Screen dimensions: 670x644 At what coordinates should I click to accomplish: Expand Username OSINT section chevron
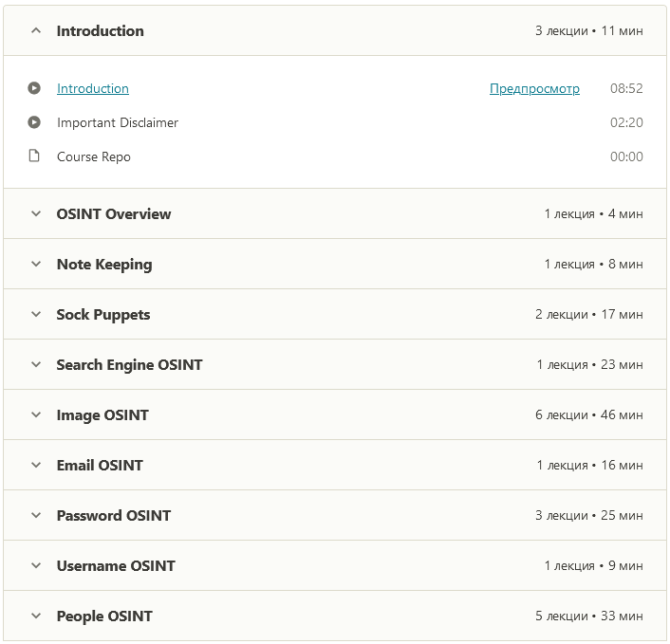(36, 565)
